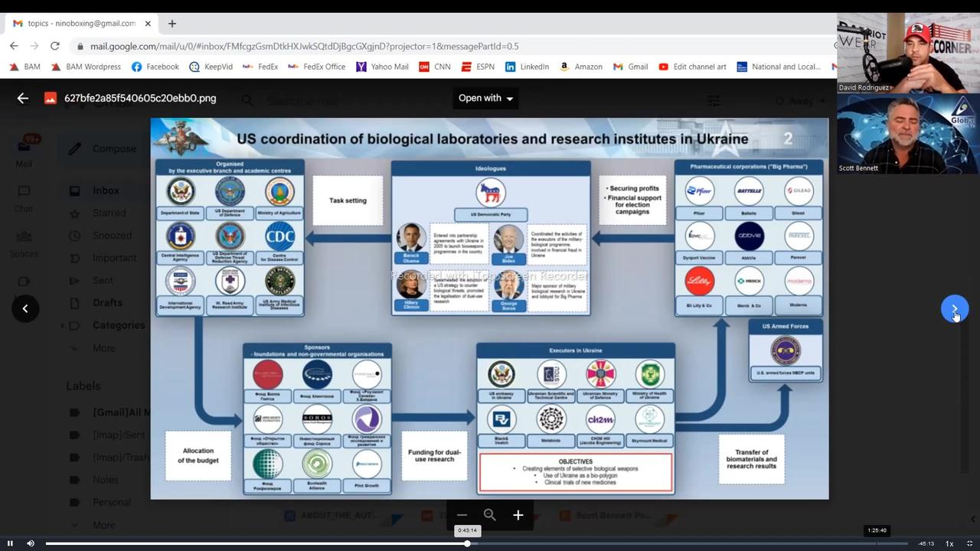
Task: Open the Starred folder
Action: 109,213
